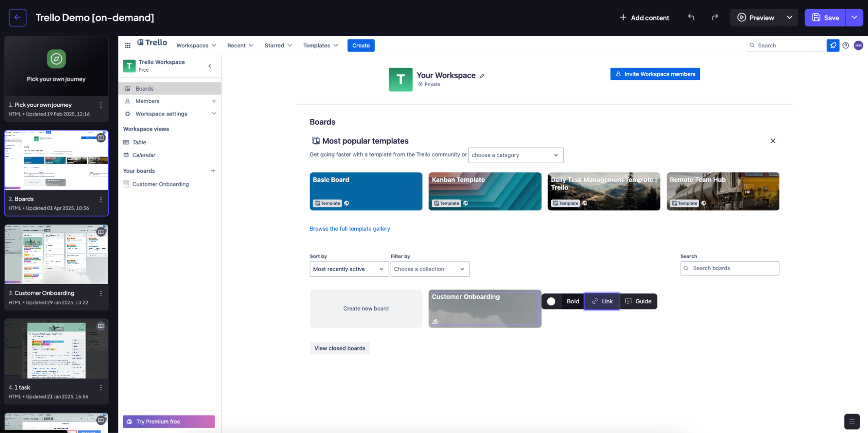This screenshot has height=433, width=868.
Task: Click the blue Create button
Action: tap(361, 46)
